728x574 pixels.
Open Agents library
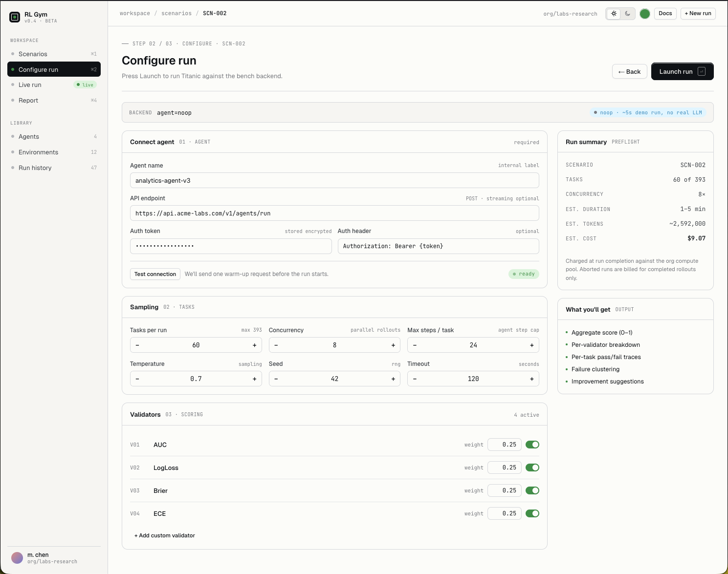click(x=54, y=136)
